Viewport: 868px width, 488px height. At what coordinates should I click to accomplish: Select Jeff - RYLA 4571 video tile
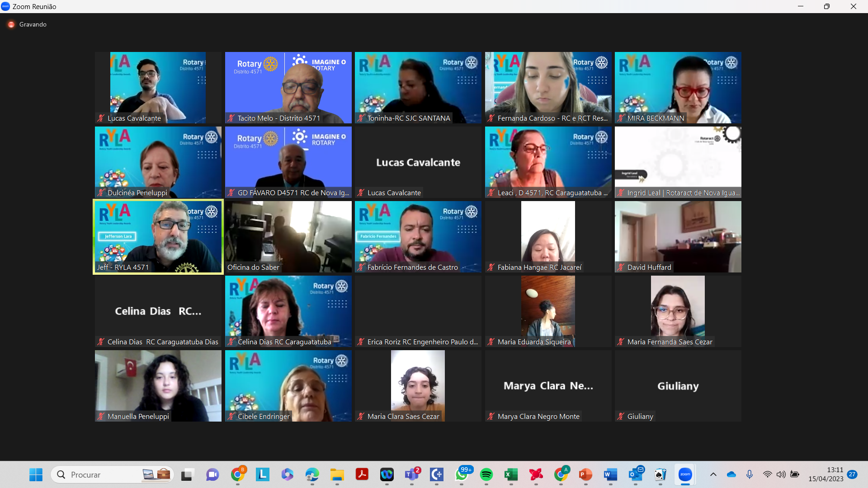point(158,236)
